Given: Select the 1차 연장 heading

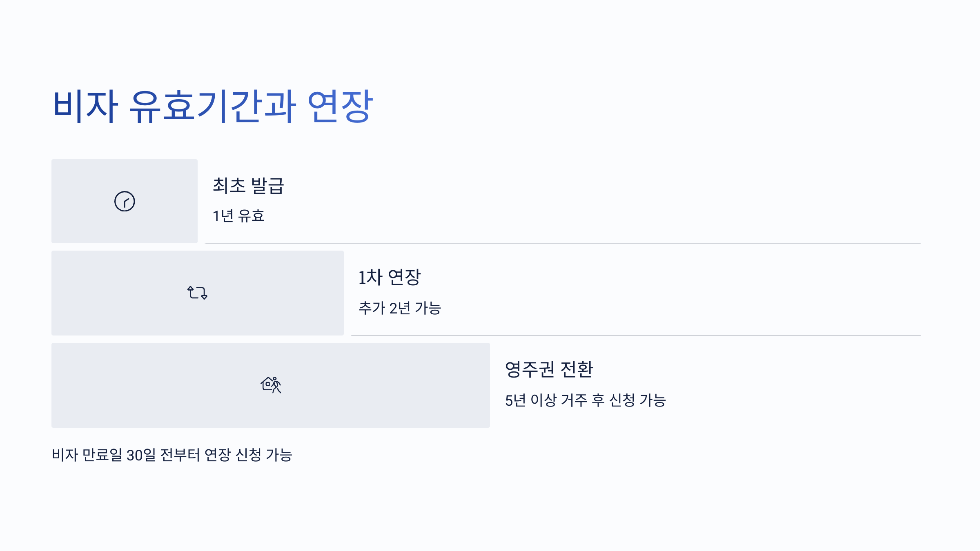Looking at the screenshot, I should [x=390, y=278].
